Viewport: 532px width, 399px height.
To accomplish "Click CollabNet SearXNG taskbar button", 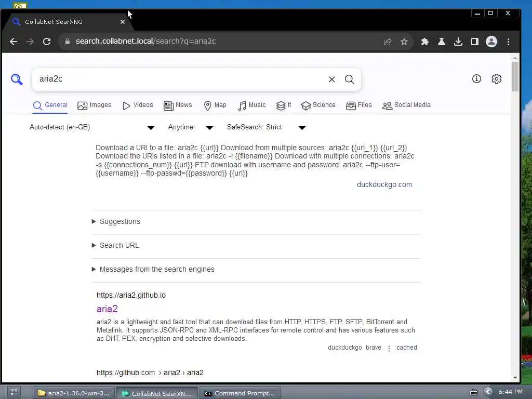I will [157, 393].
